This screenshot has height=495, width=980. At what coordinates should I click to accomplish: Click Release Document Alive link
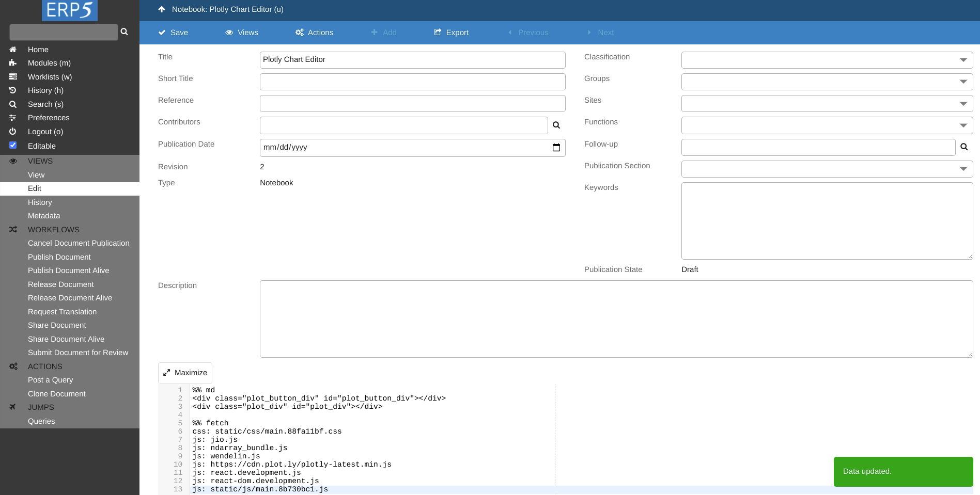tap(70, 298)
